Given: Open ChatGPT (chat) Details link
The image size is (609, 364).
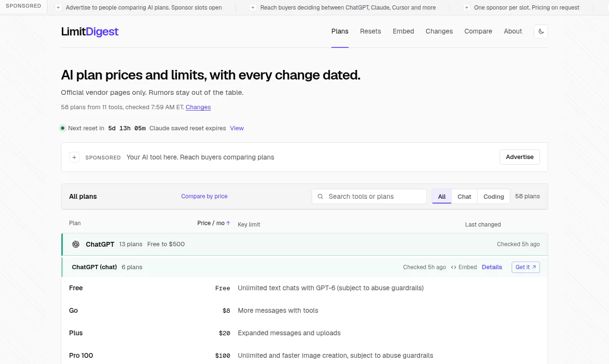Looking at the screenshot, I should [x=492, y=267].
